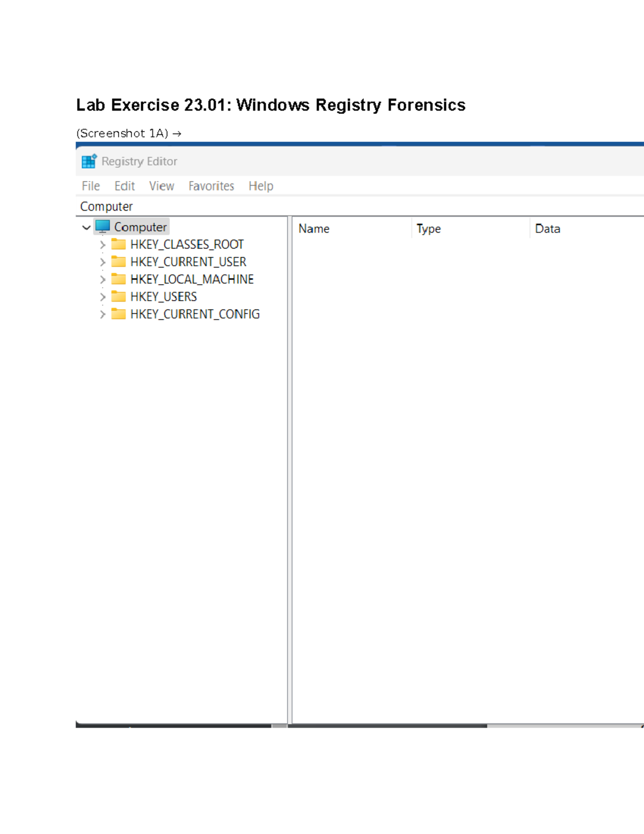This screenshot has height=834, width=644.
Task: Expand the HKEY_LOCAL_MACHINE key
Action: (102, 279)
